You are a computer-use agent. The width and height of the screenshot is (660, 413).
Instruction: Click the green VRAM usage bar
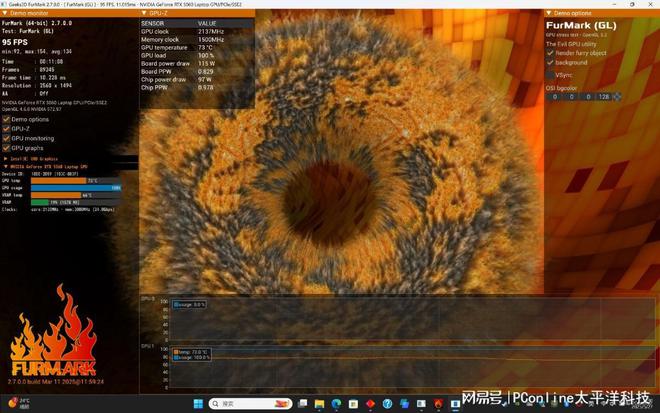pyautogui.click(x=40, y=203)
